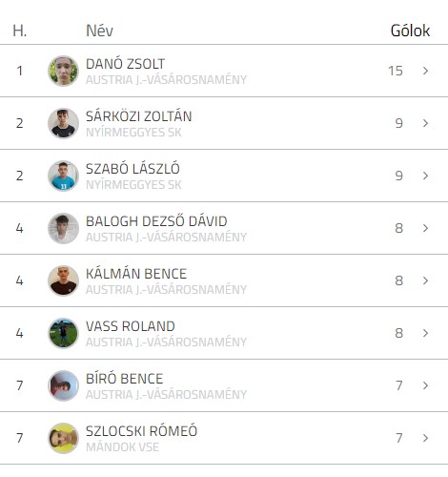The height and width of the screenshot is (477, 448).
Task: Open Danó Zsolt's profile photo
Action: (x=63, y=71)
